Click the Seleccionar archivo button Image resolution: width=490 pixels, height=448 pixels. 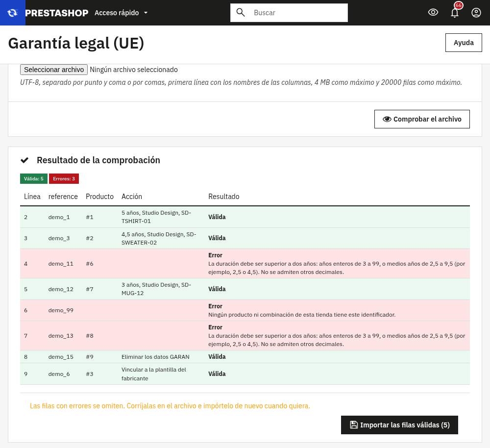point(54,70)
